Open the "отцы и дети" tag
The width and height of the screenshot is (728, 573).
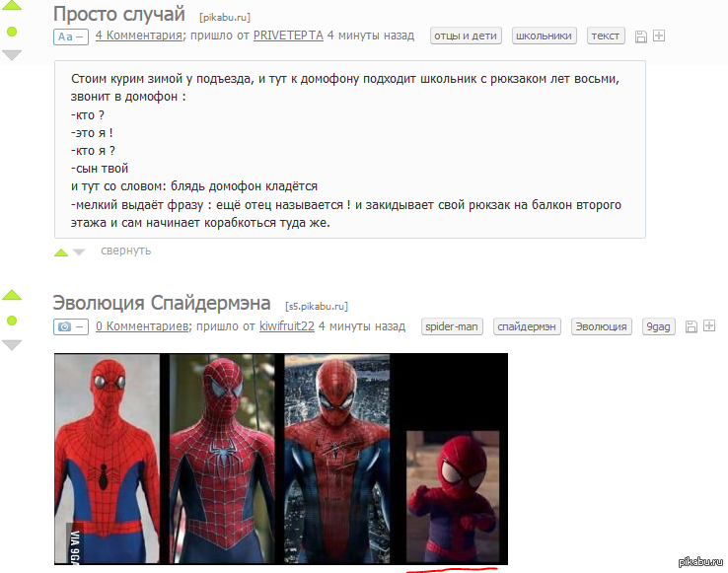pos(466,36)
